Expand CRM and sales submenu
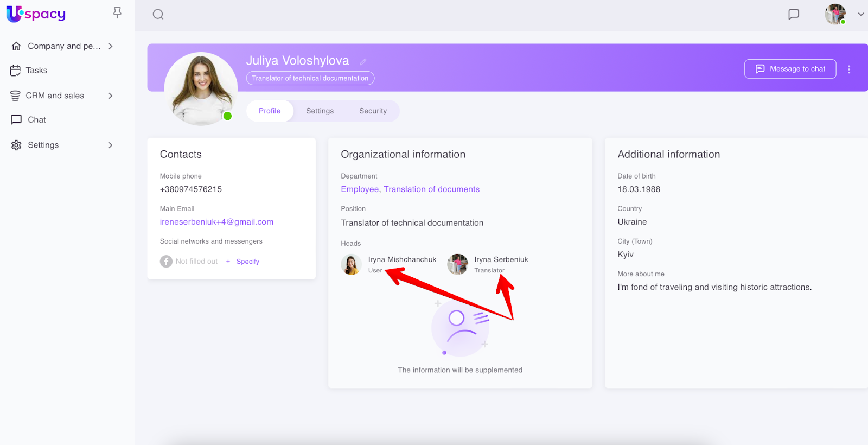Viewport: 868px width, 445px height. [111, 96]
